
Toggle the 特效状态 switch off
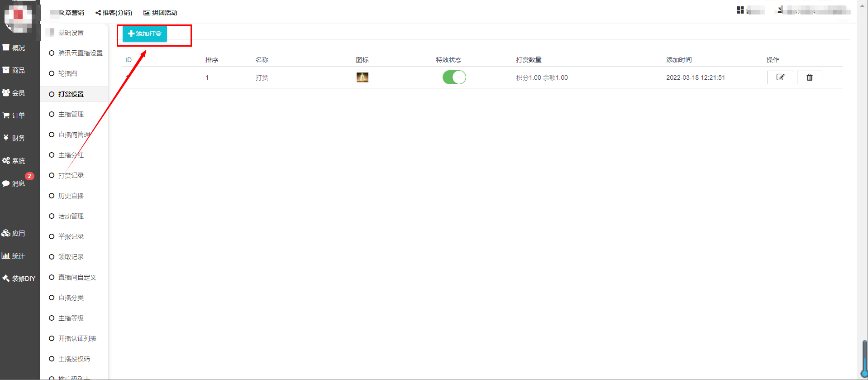tap(454, 77)
